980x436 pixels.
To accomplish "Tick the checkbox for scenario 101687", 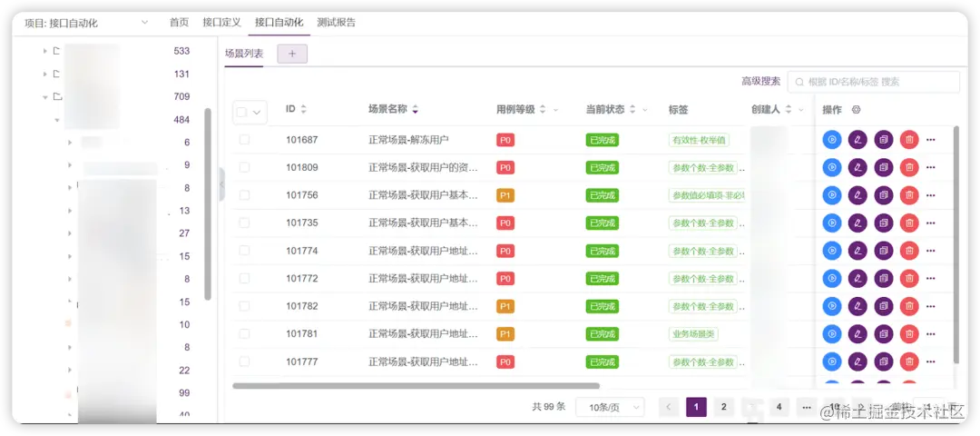I will 244,140.
